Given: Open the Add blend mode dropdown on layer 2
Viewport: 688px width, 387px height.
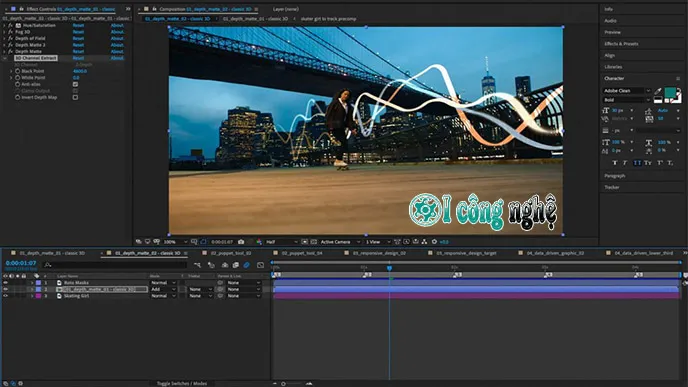Looking at the screenshot, I should click(x=163, y=290).
